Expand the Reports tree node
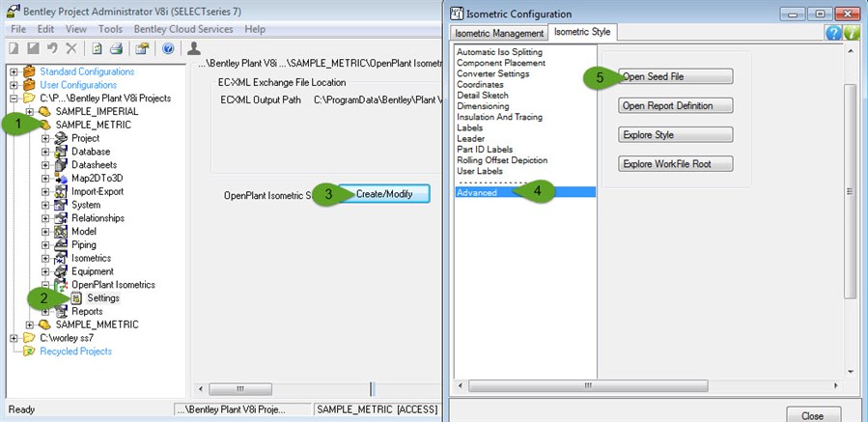The height and width of the screenshot is (422, 868). coord(45,312)
